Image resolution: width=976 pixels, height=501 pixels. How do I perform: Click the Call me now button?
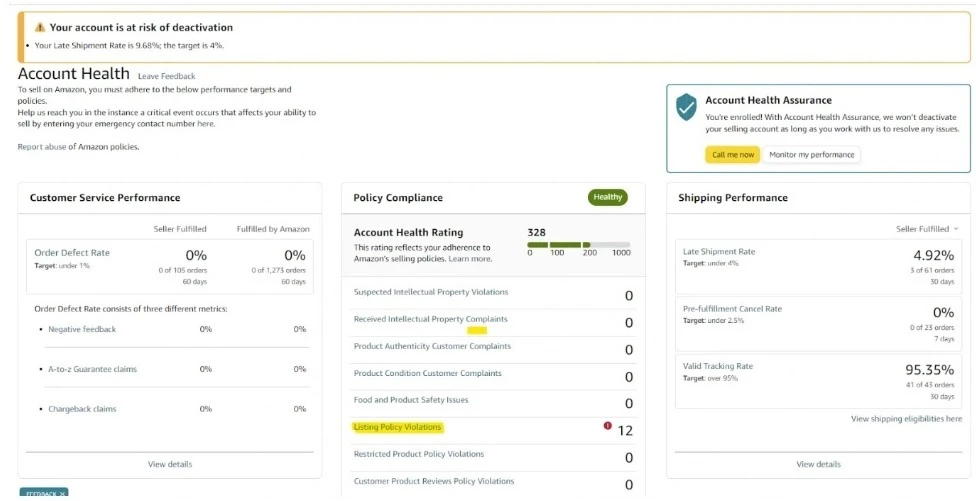pos(733,155)
